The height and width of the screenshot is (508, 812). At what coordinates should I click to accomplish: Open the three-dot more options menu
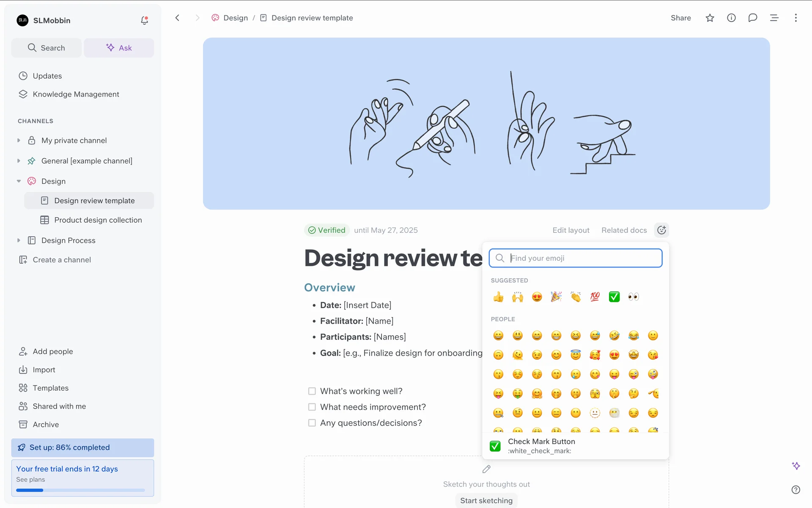796,18
